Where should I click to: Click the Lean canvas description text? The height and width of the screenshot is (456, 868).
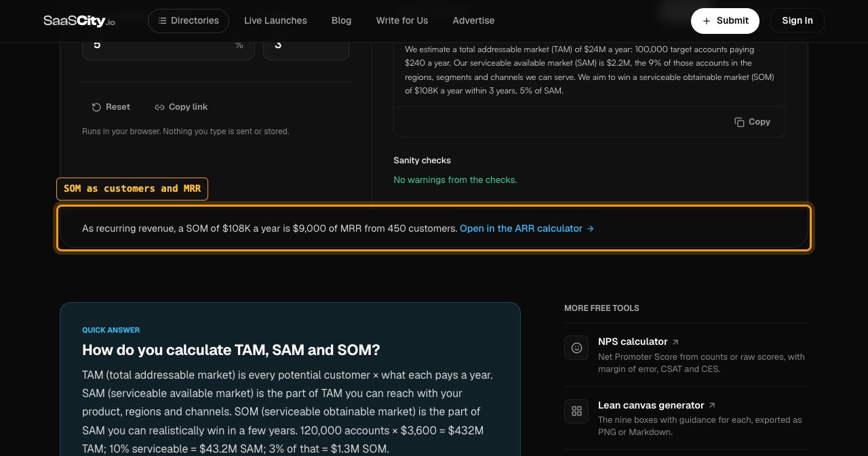[700, 426]
